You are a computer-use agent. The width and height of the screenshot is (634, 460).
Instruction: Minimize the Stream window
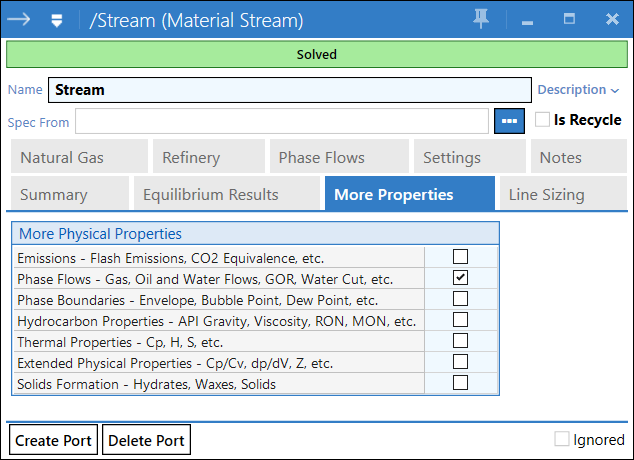(528, 20)
